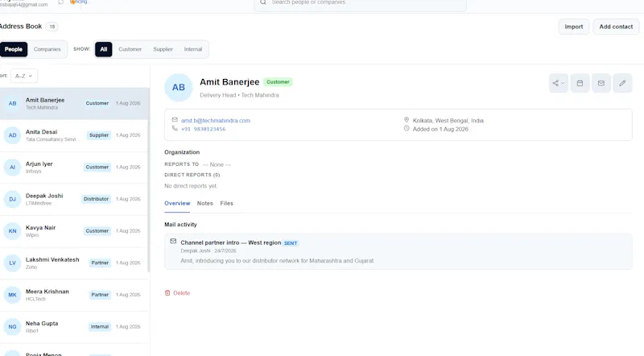
Task: Click the envelope icon to email contact
Action: (x=601, y=83)
